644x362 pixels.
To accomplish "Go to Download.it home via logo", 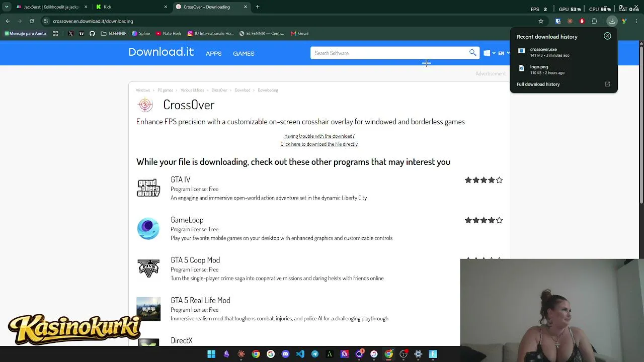I will (161, 52).
